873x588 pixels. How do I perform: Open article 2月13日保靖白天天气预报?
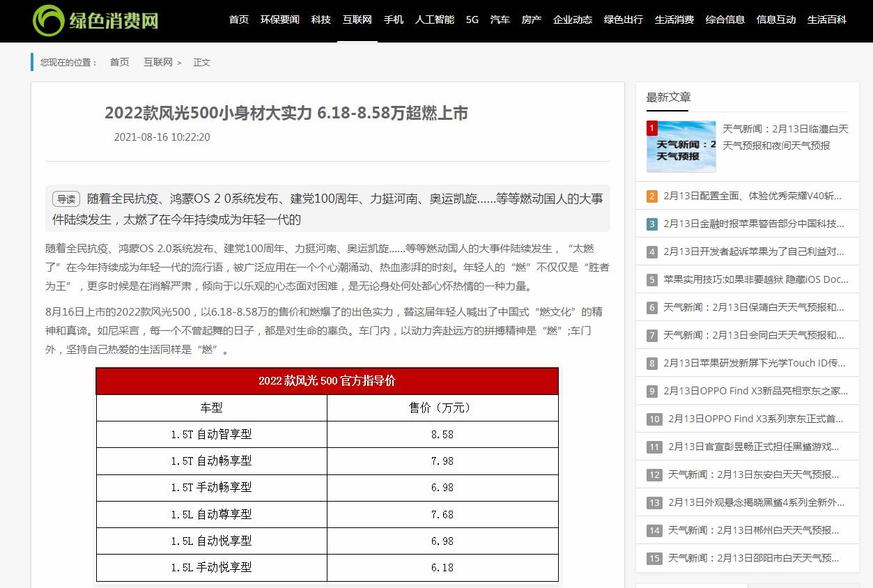[754, 307]
